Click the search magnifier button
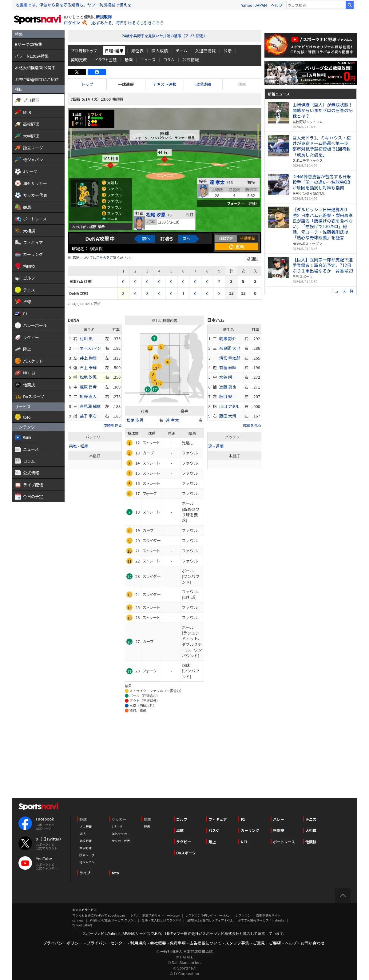 [349, 5]
